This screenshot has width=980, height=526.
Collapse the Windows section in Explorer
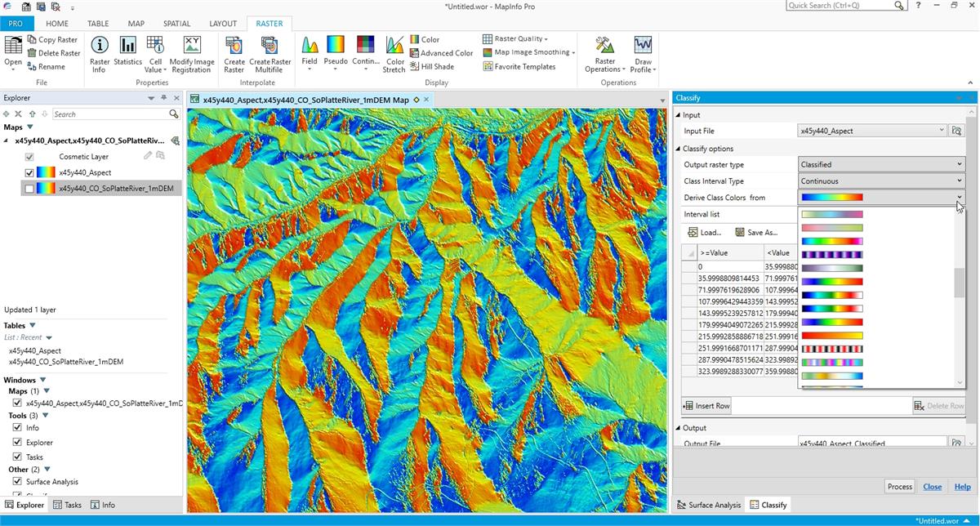click(42, 381)
